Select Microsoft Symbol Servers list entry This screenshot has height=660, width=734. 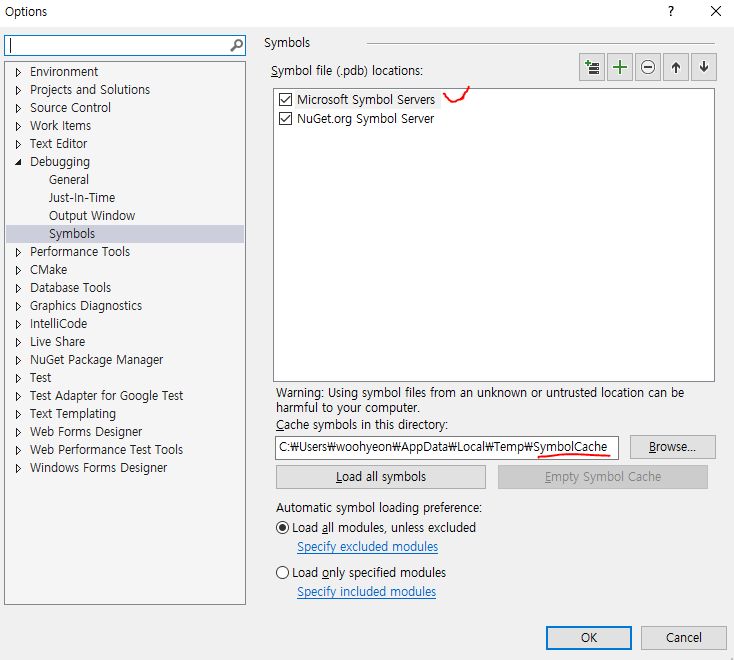coord(366,100)
